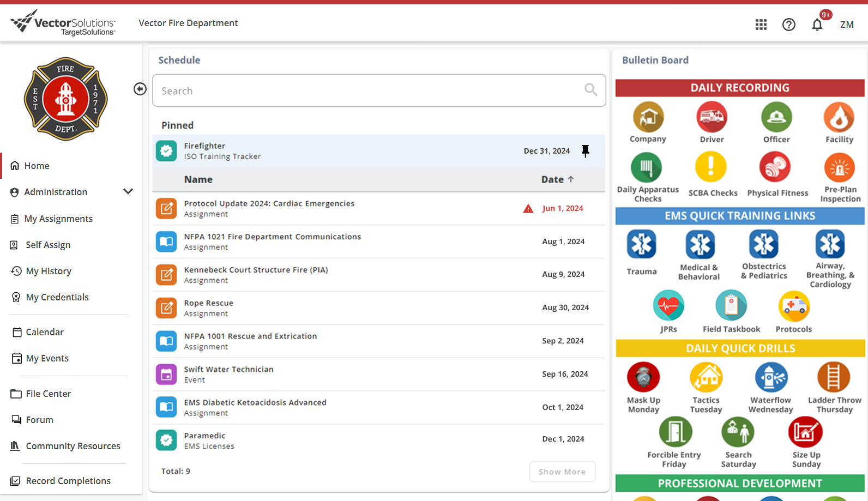Screen dimensions: 868x501
Task: Open Protocols ambulance icon
Action: click(794, 306)
